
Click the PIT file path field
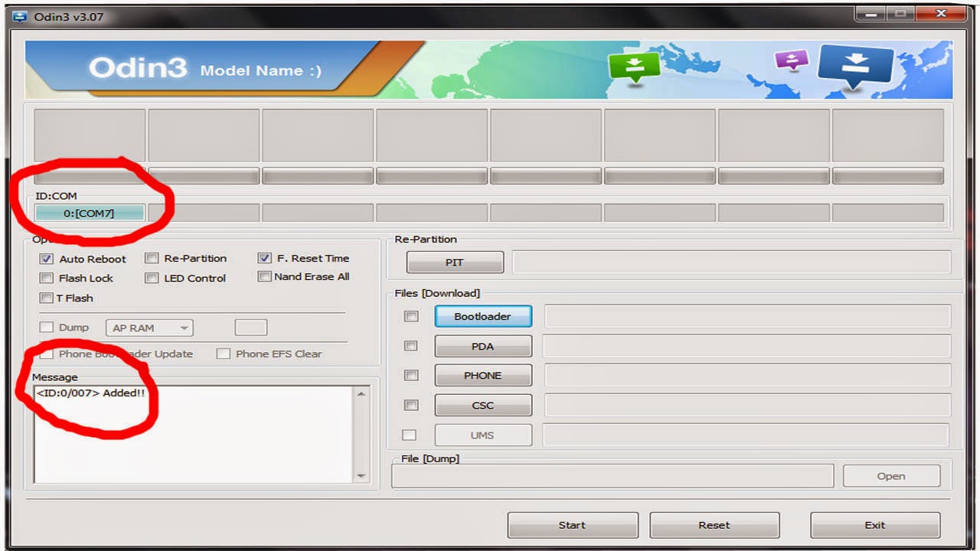(x=731, y=262)
